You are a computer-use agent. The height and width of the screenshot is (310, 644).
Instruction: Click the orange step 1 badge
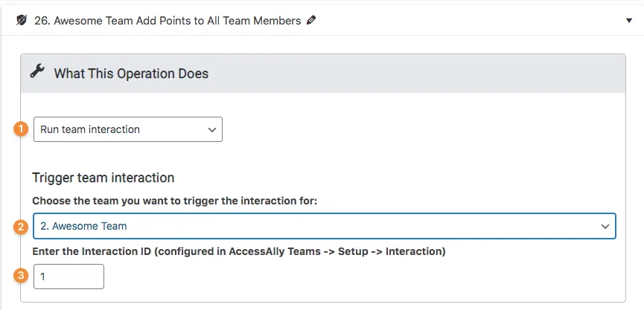point(21,129)
